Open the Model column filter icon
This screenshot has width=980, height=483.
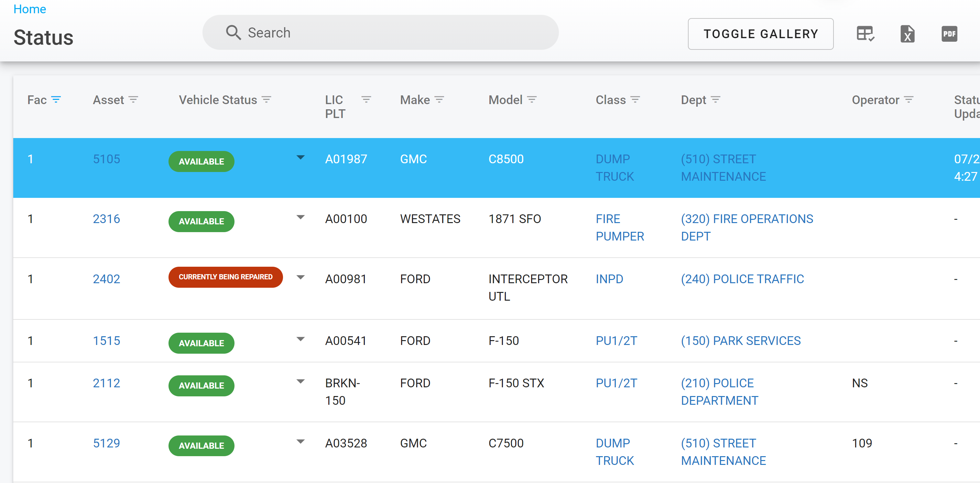532,100
